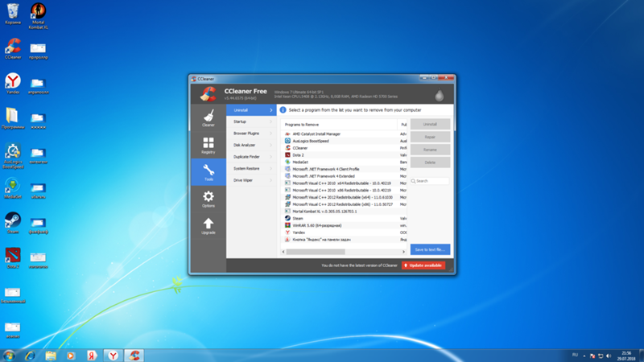Screen dimensions: 644x362
Task: Click the AusLogics BoostSpeed icon in program list
Action: pyautogui.click(x=287, y=141)
